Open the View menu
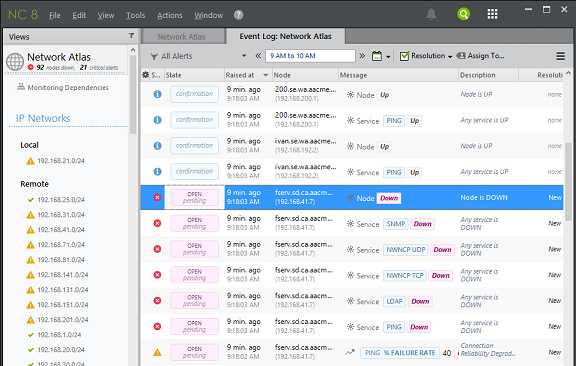Screen dimensions: 576x366 coord(106,15)
